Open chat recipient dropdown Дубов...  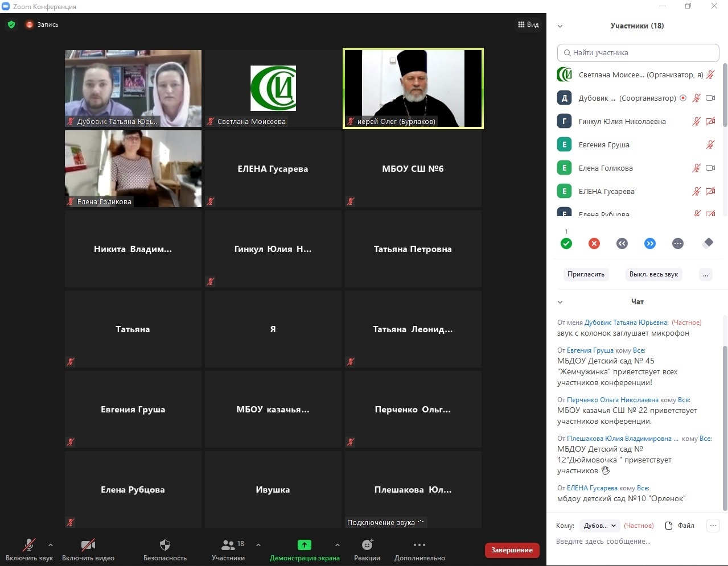600,526
